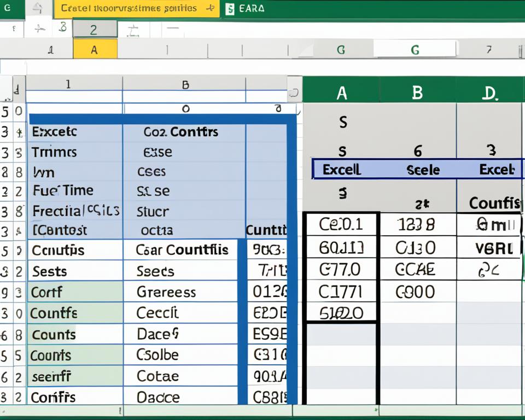Click the 'Ce0.1' cell
The image size is (525, 420).
tap(341, 224)
